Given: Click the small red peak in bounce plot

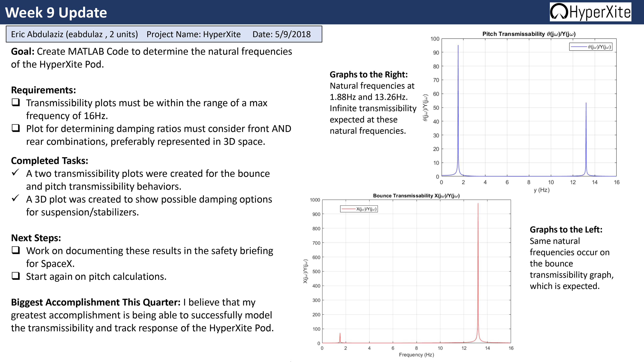Looking at the screenshot, I should tap(340, 338).
